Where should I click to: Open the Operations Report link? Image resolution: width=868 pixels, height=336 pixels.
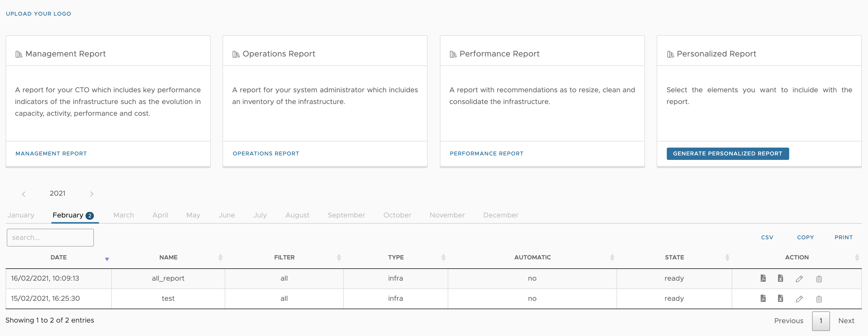tap(266, 153)
